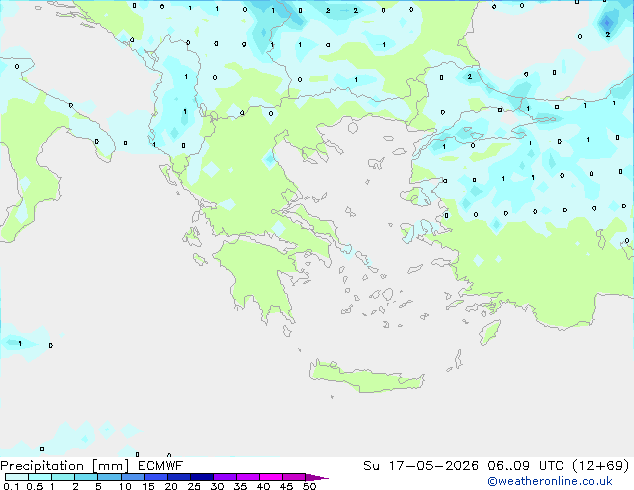634x490 pixels.
Task: Click the '10' legend scale label
Action: click(125, 486)
